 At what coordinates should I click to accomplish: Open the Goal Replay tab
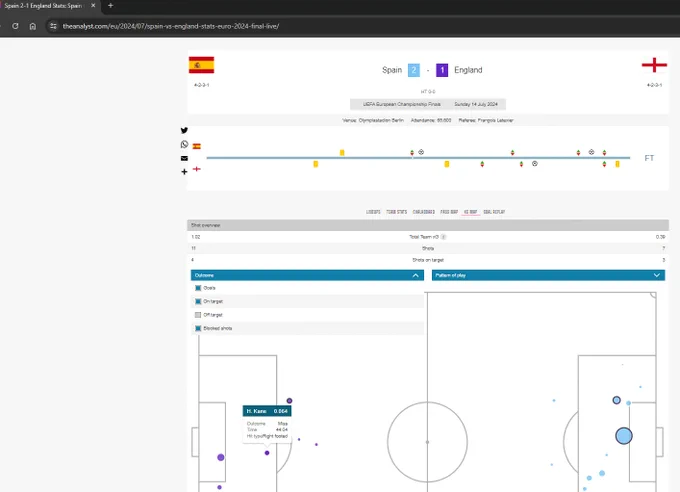(x=494, y=212)
